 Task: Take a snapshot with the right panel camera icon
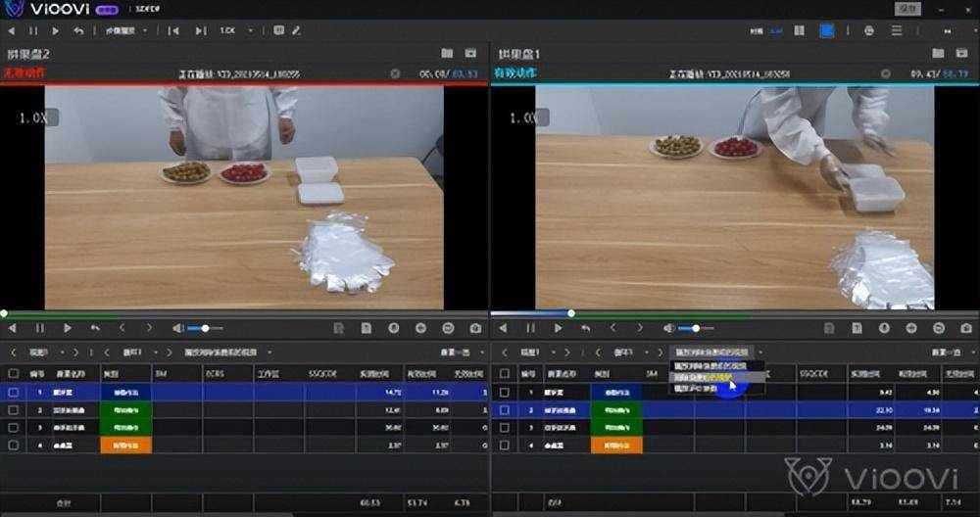(966, 328)
